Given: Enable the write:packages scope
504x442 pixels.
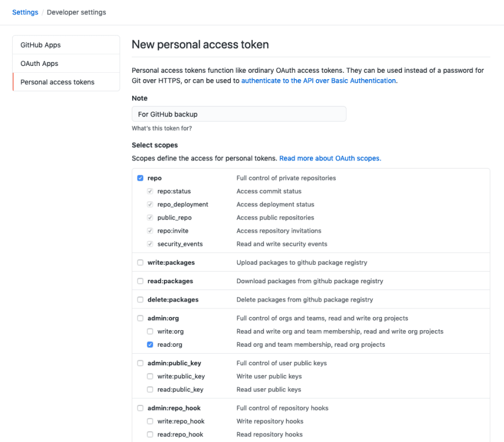Looking at the screenshot, I should 140,263.
